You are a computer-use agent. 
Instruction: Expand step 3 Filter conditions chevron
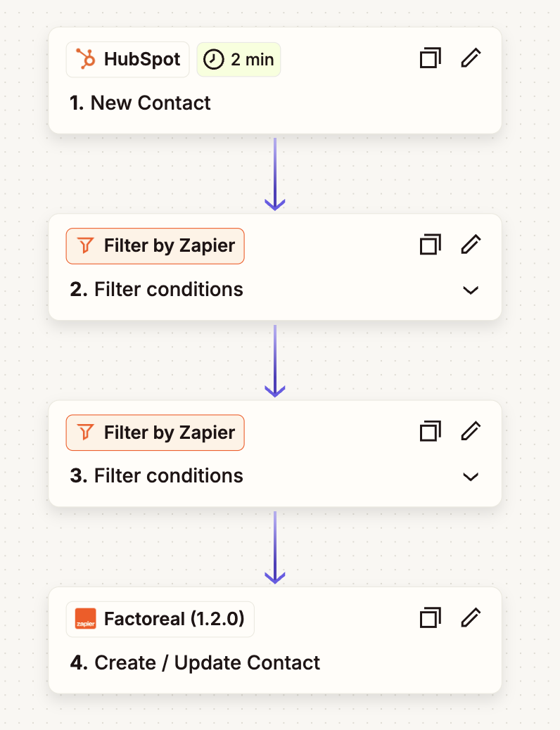point(471,477)
